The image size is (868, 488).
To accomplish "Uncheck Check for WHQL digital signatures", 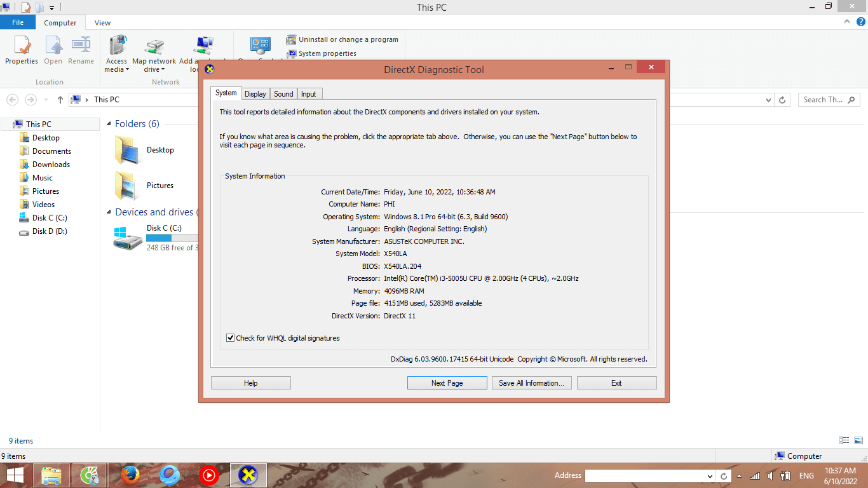I will 231,338.
